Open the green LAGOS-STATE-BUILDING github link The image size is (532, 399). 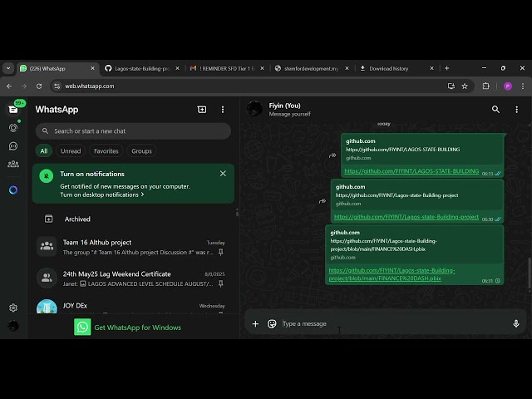(x=411, y=171)
